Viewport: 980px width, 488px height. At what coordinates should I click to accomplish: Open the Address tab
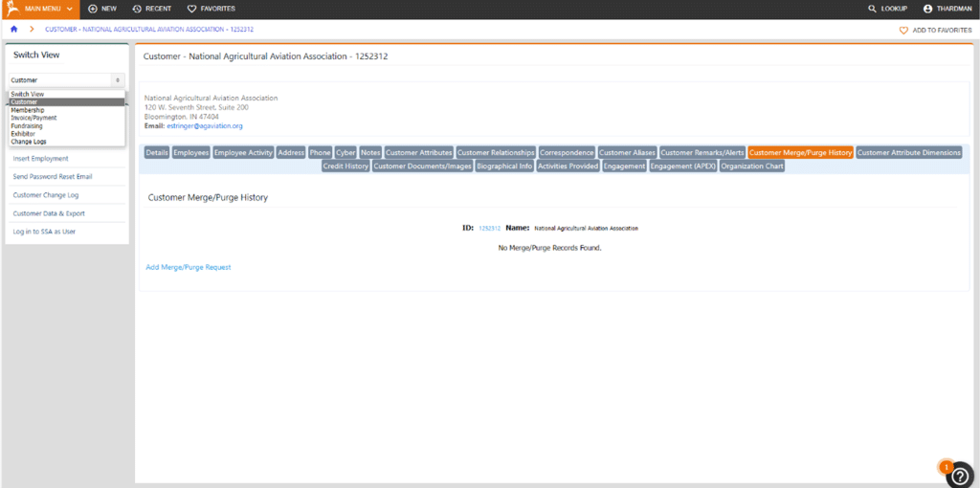[x=291, y=152]
